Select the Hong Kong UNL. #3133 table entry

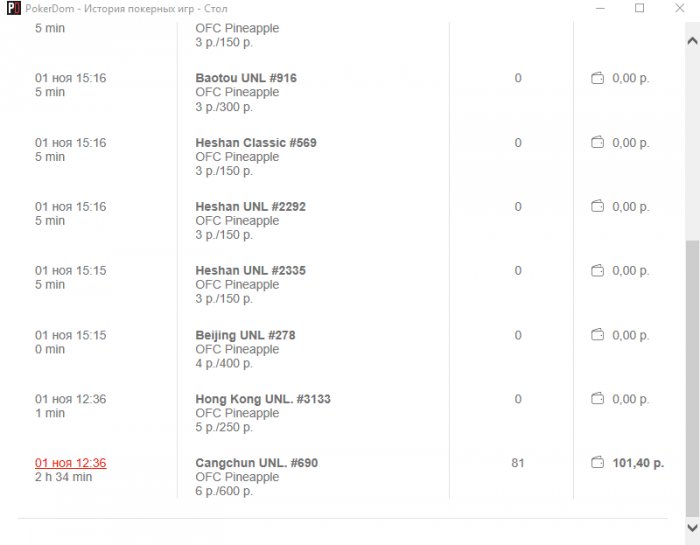coord(262,399)
